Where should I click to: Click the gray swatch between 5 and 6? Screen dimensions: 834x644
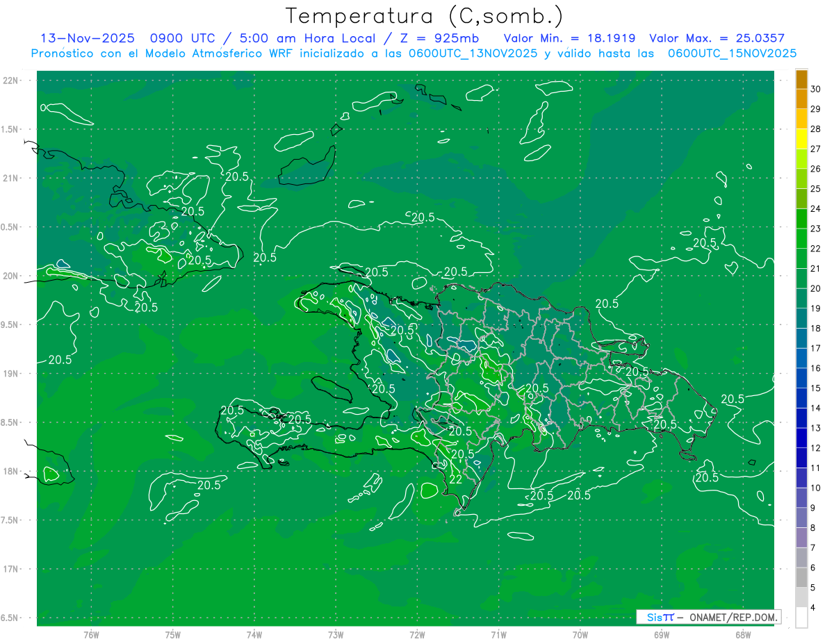pos(801,578)
